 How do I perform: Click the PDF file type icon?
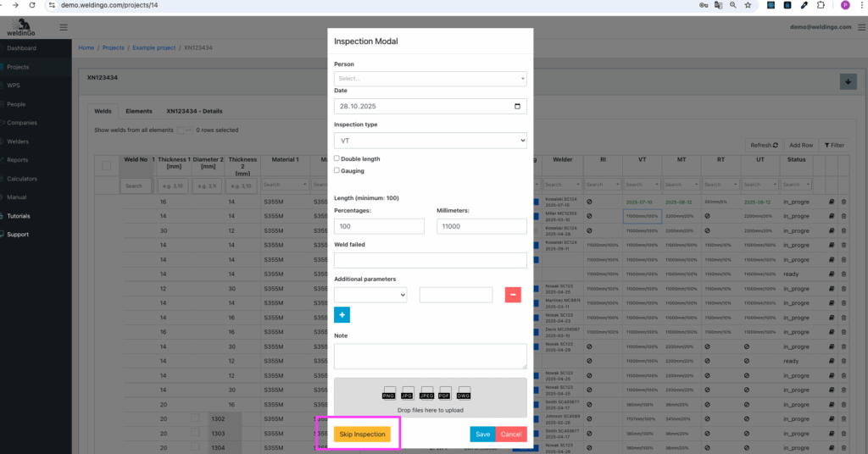coord(445,392)
